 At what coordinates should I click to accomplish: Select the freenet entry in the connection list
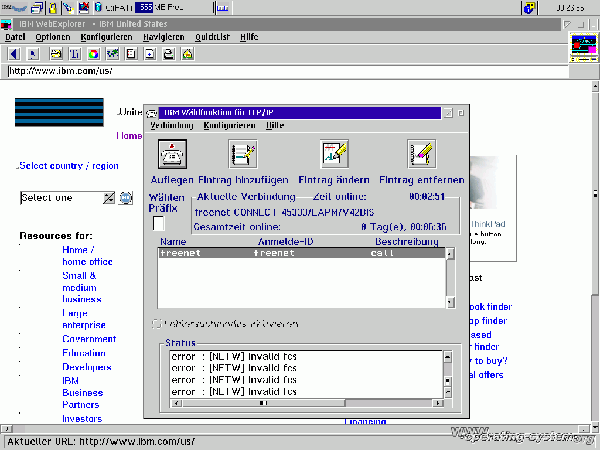point(302,253)
